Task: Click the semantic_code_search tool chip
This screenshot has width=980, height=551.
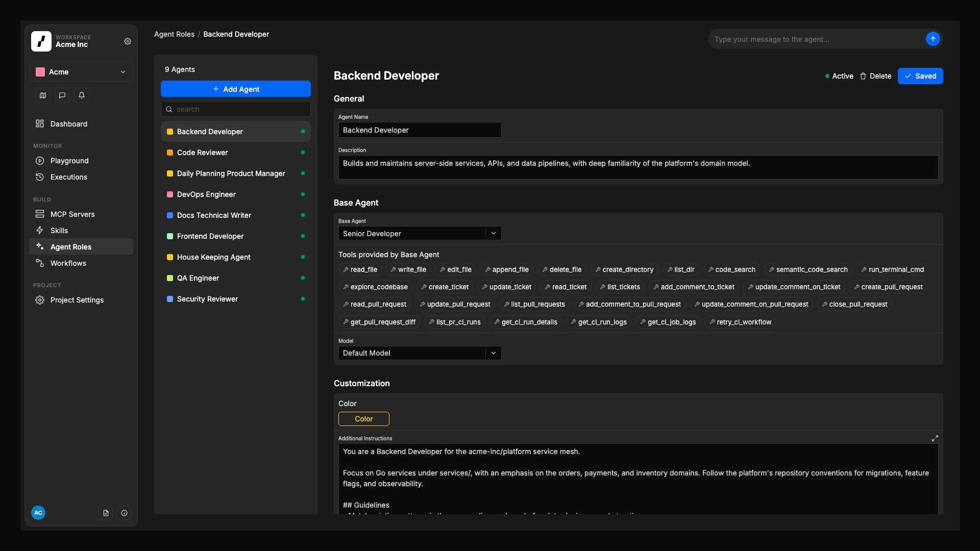Action: click(808, 269)
